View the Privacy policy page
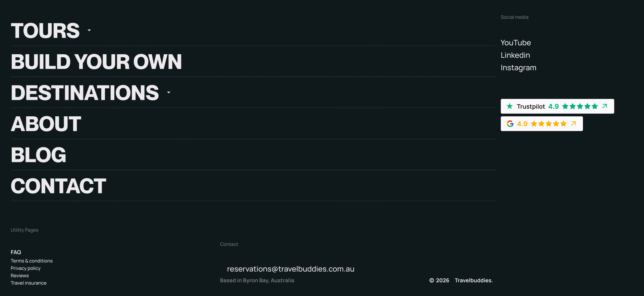 (x=25, y=268)
